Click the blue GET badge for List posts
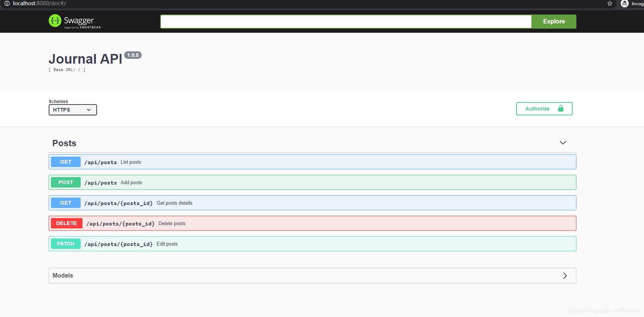The width and height of the screenshot is (644, 317). 66,162
